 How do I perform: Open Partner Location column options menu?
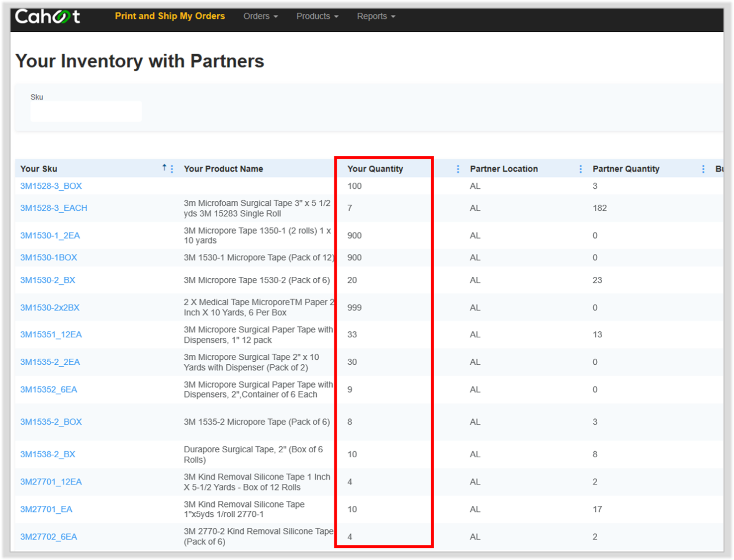point(580,169)
